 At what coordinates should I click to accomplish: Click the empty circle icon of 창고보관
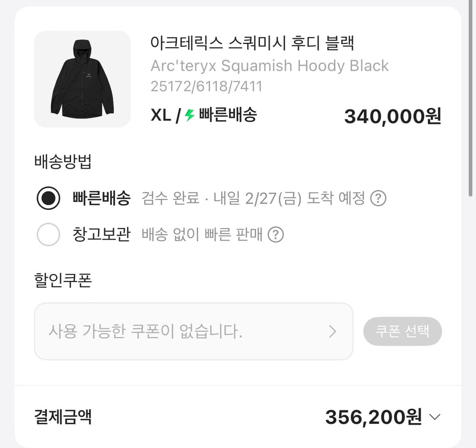click(x=48, y=234)
